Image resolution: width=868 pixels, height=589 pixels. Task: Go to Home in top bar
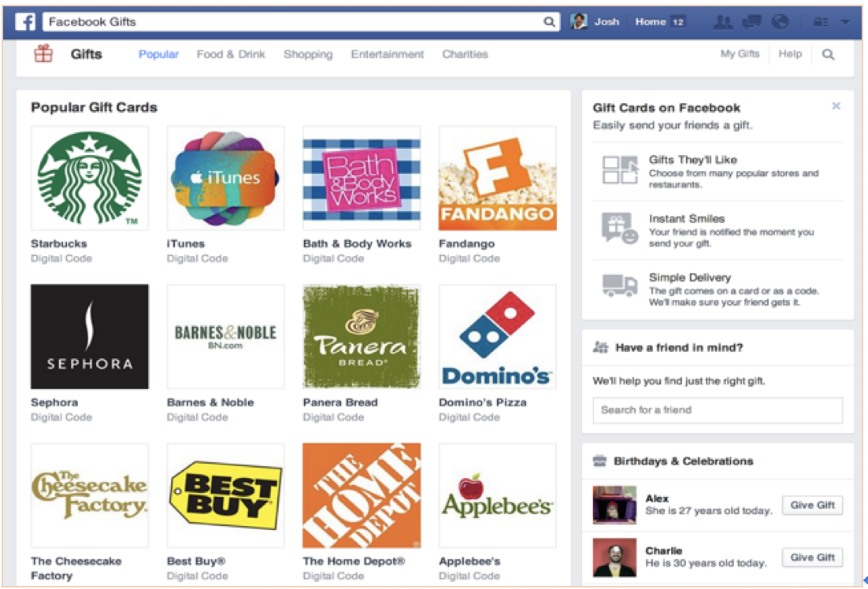[651, 21]
